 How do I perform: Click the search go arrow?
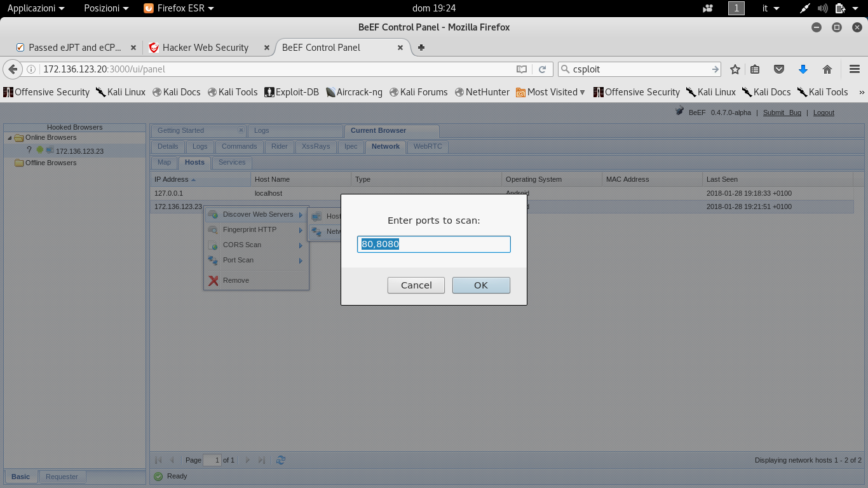point(715,69)
